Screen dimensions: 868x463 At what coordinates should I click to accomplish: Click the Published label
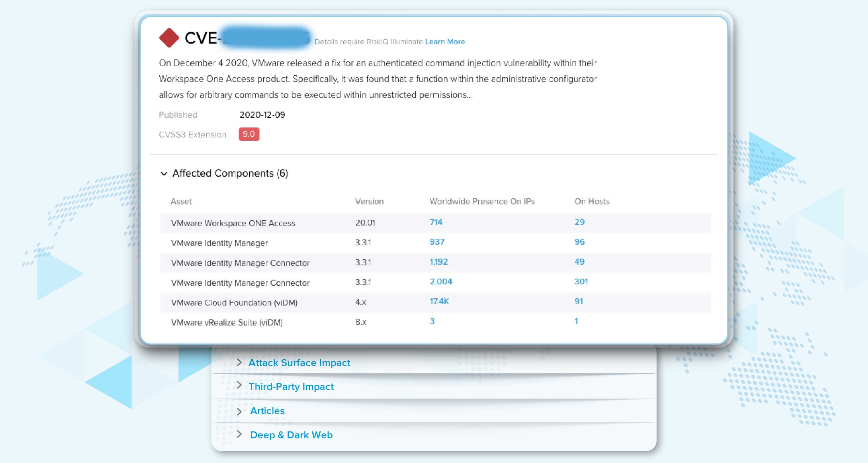click(178, 115)
